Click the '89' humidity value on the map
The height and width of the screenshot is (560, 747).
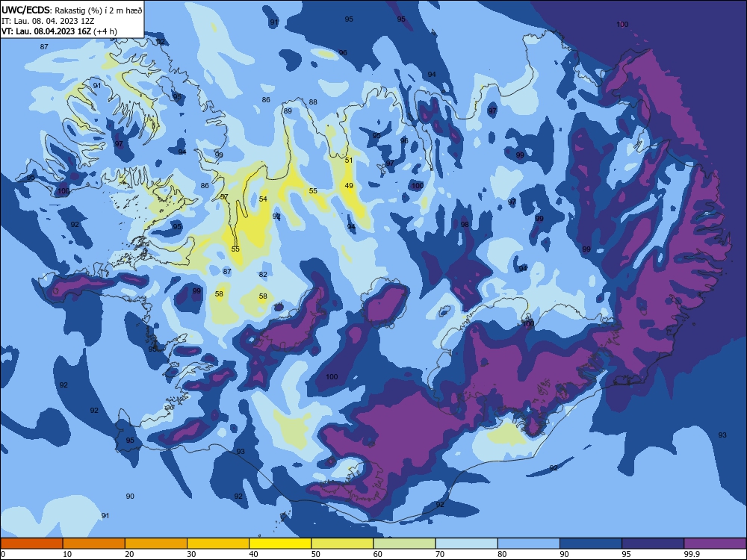tap(288, 111)
